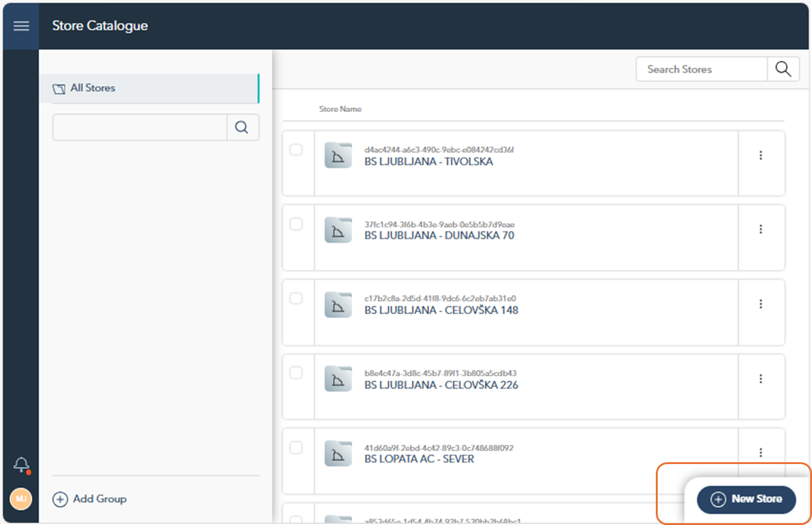Click the BS LJUBLJANA - CELOVŠKA 148 store name
This screenshot has width=812, height=525.
point(441,310)
